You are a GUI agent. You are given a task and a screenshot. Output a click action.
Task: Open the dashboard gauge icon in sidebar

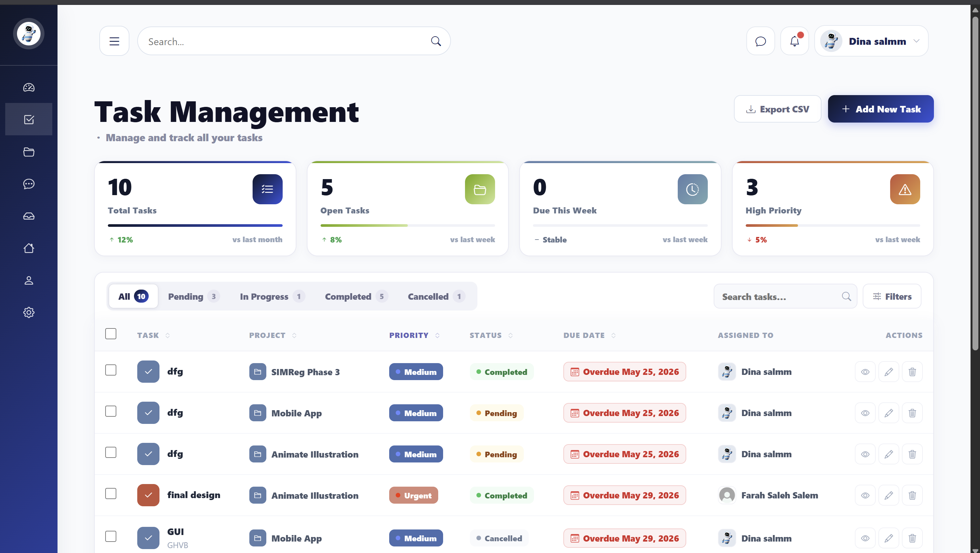coord(29,87)
